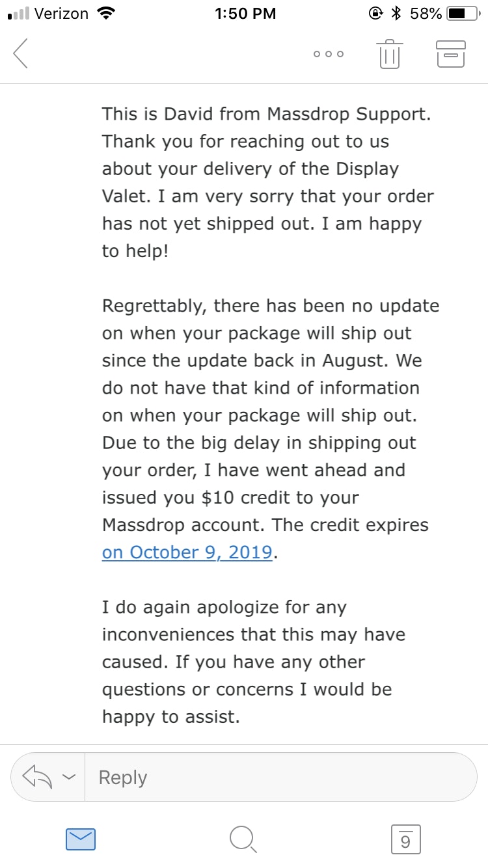Open the Calendar tab showing 9
This screenshot has height=868, width=488.
click(x=406, y=839)
